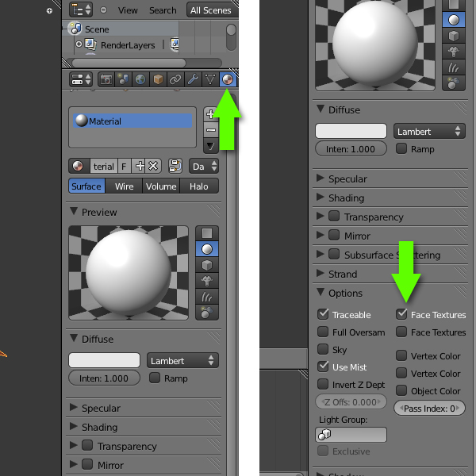The image size is (476, 476).
Task: Open the Outliner editor type selector
Action: [81, 10]
